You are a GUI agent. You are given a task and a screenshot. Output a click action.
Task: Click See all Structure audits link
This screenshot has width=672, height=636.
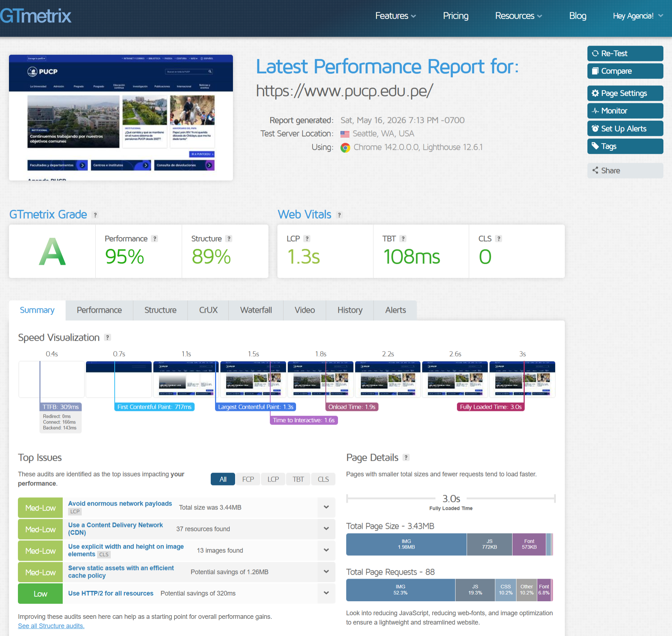tap(51, 626)
